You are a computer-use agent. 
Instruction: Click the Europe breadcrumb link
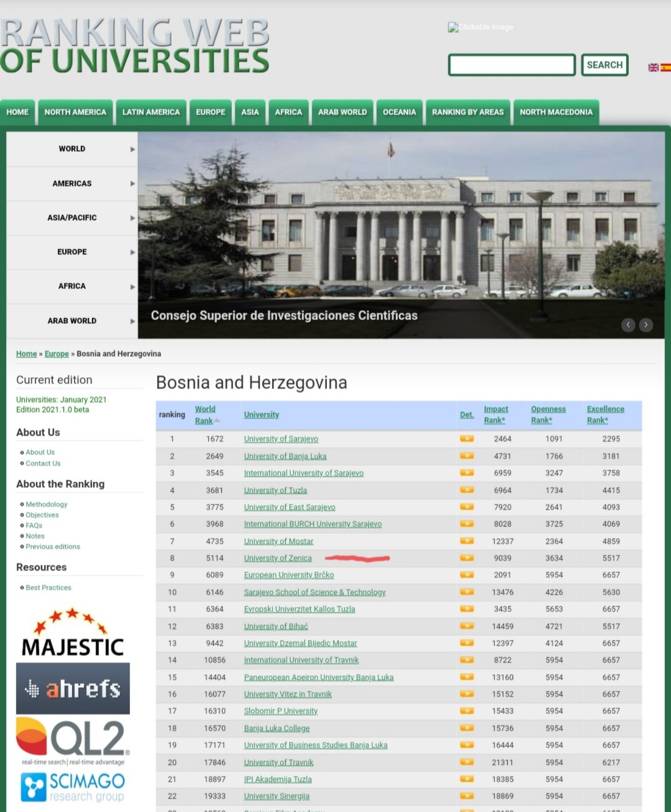56,354
